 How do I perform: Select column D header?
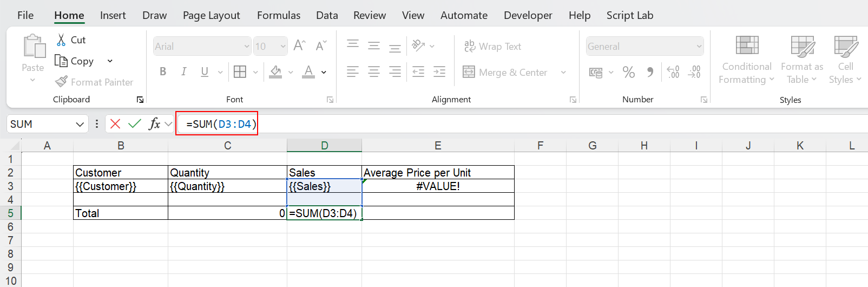[324, 145]
